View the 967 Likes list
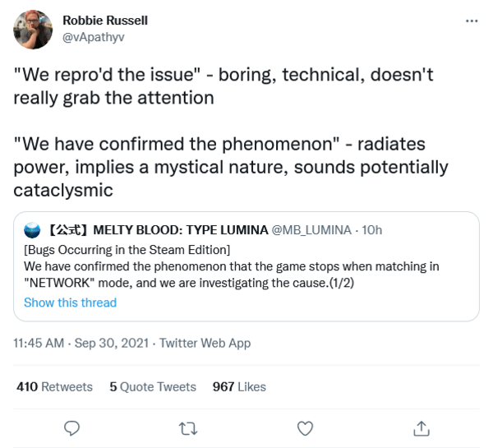 [239, 386]
